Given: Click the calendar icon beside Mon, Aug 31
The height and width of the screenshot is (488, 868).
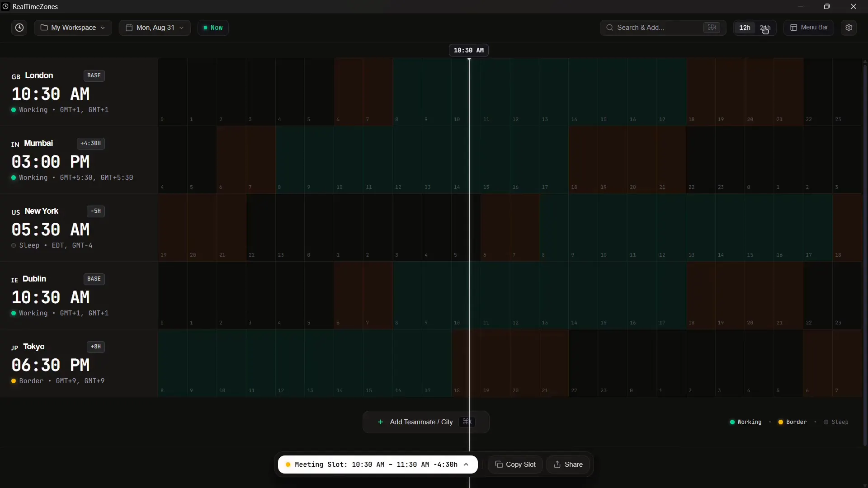Looking at the screenshot, I should point(129,28).
